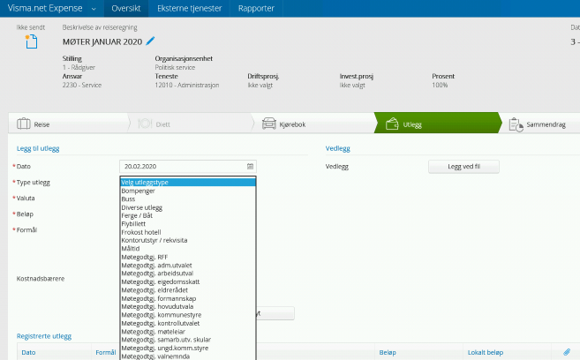Choose Flybillett expense type

[188, 224]
